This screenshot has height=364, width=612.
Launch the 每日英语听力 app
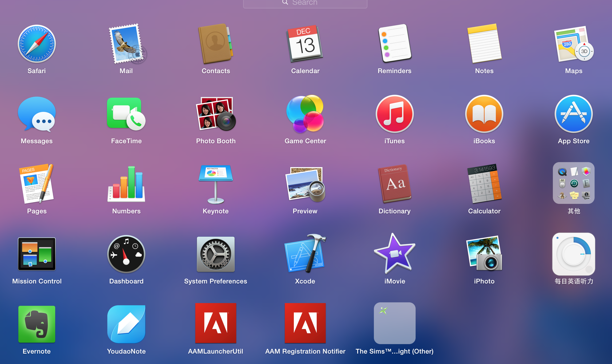(x=573, y=254)
